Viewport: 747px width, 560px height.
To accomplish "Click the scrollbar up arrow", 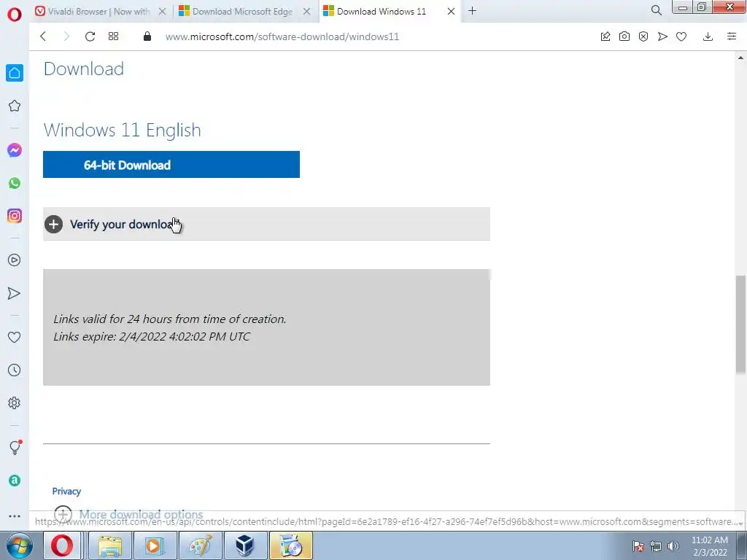I will point(740,58).
